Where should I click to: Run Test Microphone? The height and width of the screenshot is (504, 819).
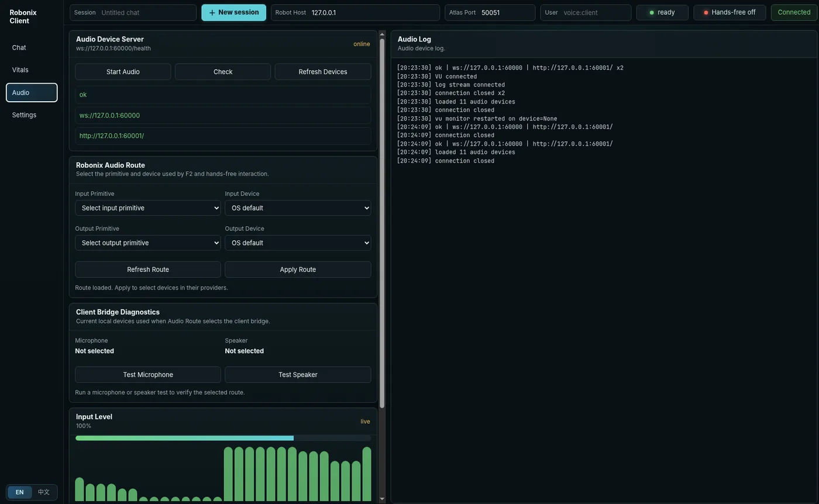148,375
